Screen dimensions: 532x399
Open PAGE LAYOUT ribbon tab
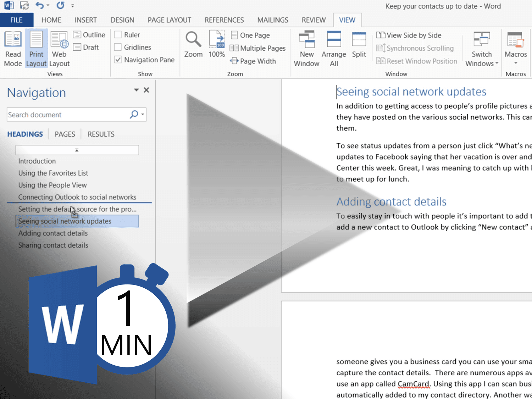pyautogui.click(x=169, y=20)
